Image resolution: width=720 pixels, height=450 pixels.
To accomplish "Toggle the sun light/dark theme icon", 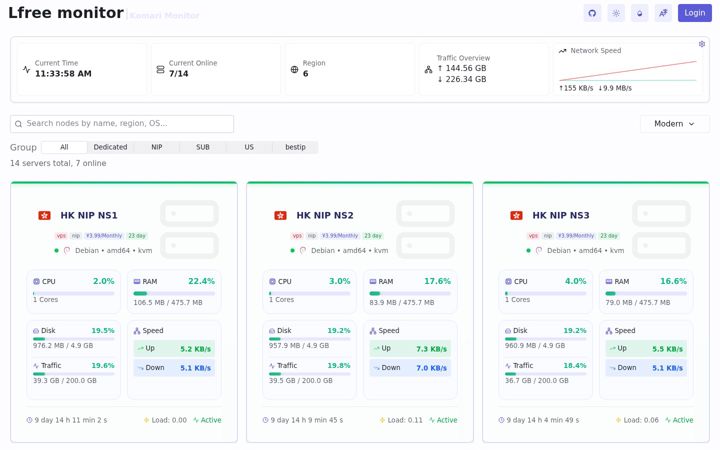I will [x=616, y=13].
